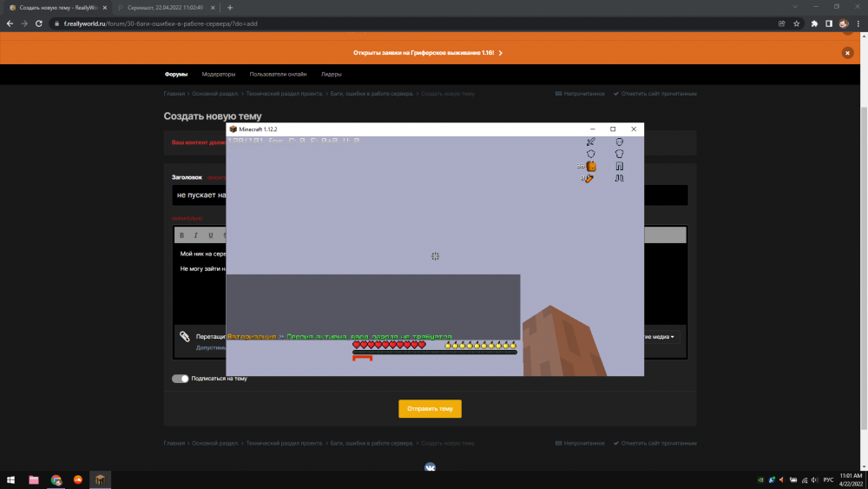
Task: Apply italic formatting in the editor
Action: tap(196, 235)
